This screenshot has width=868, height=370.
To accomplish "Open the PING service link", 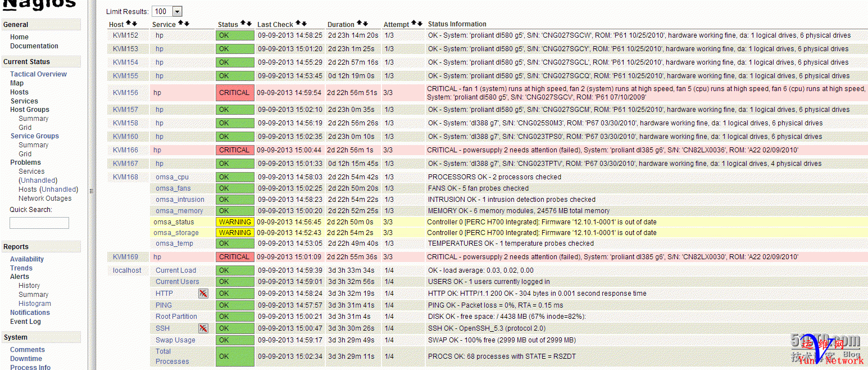I will [x=163, y=305].
